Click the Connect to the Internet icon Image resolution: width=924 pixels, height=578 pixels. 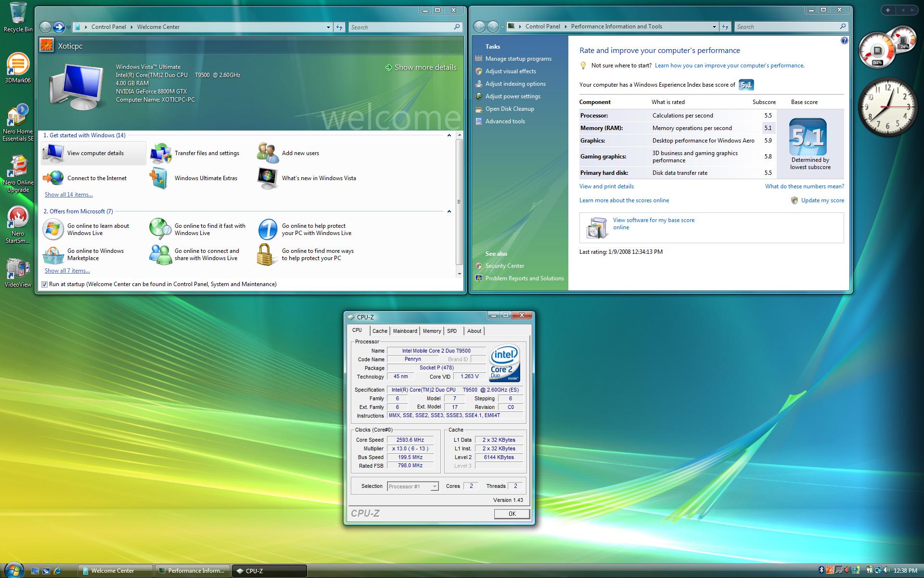53,178
